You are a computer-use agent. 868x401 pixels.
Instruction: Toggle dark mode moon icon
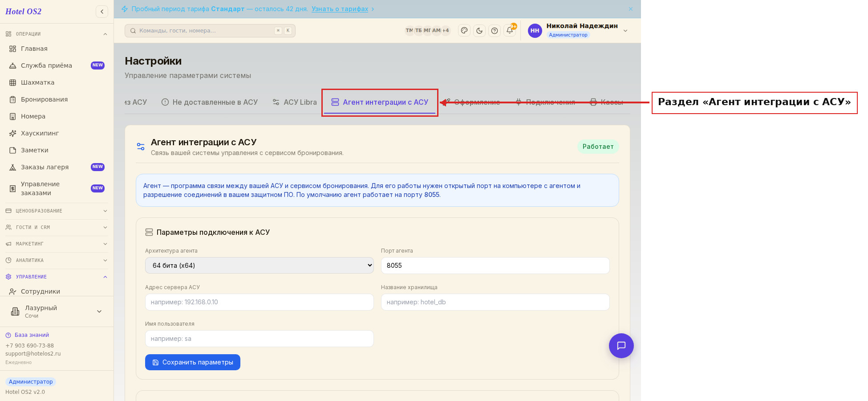(x=479, y=30)
